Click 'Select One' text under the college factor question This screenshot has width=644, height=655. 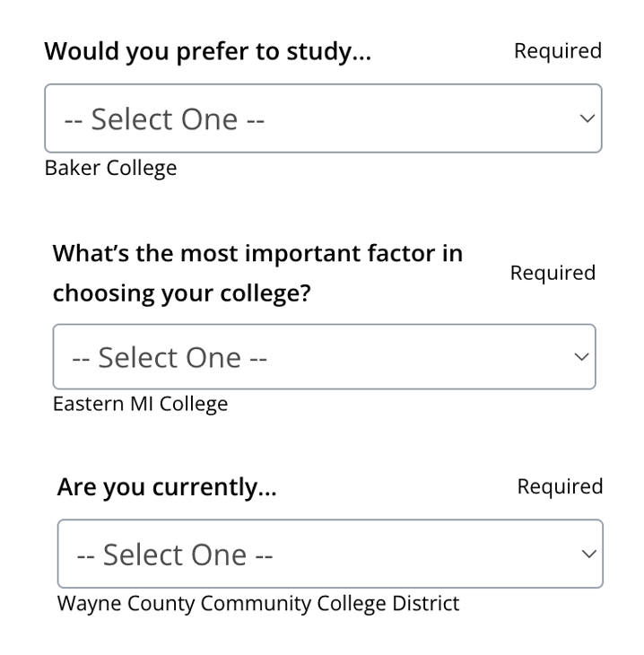pos(170,358)
